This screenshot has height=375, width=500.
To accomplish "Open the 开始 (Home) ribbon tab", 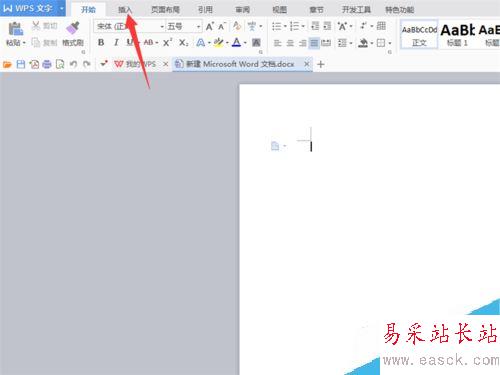I will 88,10.
